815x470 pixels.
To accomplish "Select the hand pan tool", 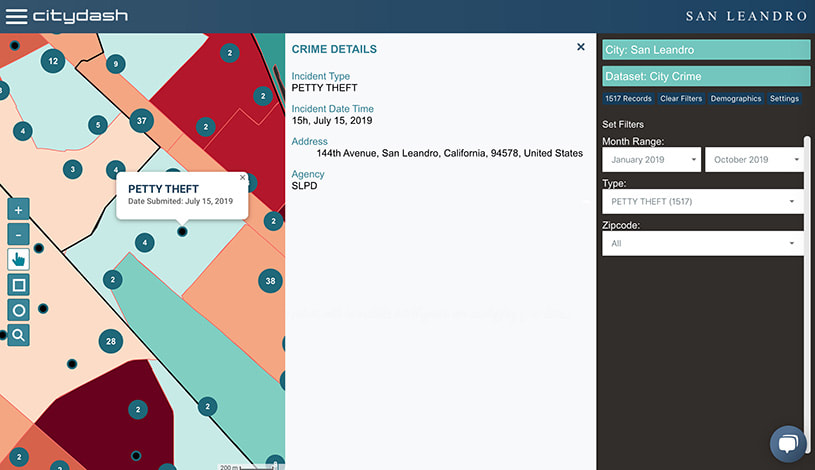I will tap(18, 260).
